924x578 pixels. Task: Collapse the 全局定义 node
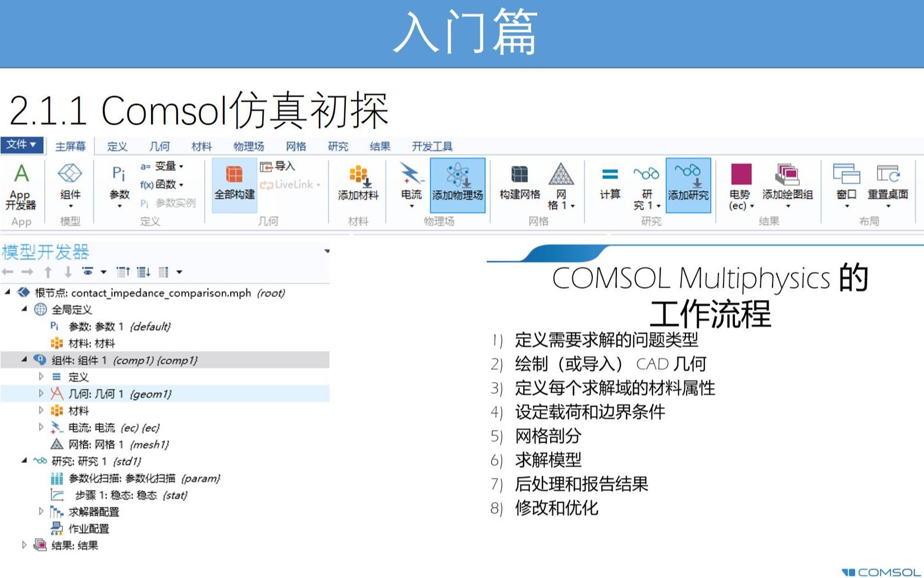[x=24, y=309]
